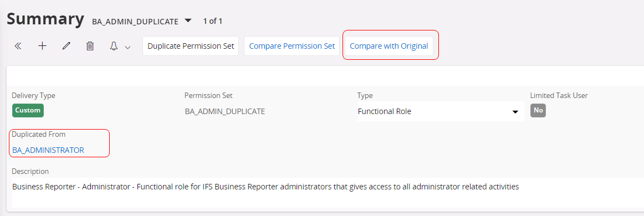
Task: Expand the bell icon dropdown chevron
Action: click(127, 47)
